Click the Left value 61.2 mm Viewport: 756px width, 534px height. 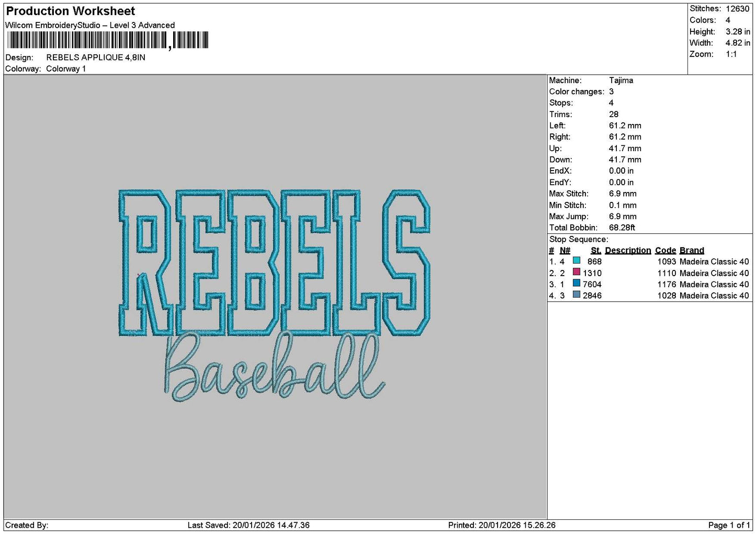(x=625, y=126)
